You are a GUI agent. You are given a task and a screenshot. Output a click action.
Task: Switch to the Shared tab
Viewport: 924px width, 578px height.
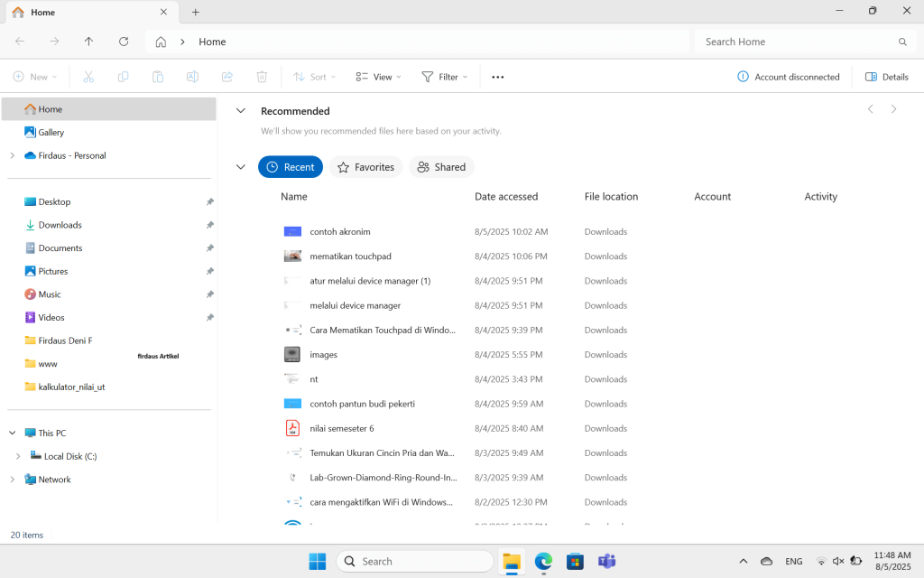[x=441, y=167]
